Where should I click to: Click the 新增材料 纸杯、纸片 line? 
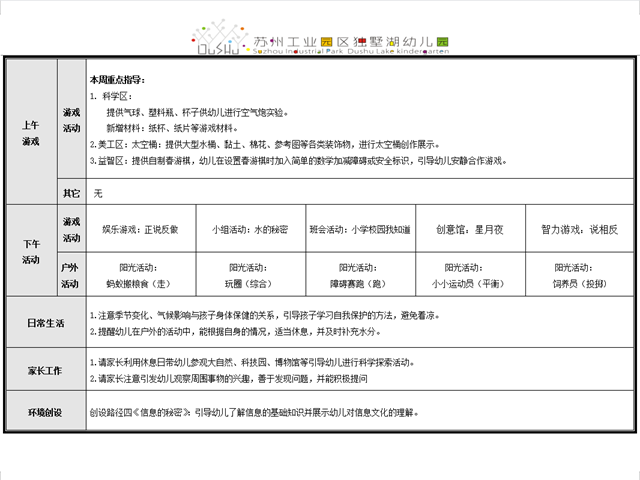point(172,128)
